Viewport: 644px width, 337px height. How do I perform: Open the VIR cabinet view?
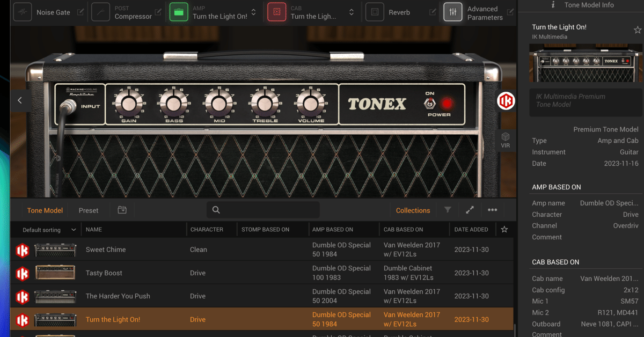(x=506, y=141)
